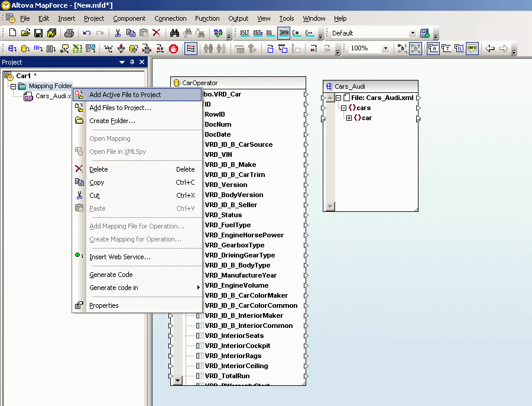Screen dimensions: 532x406
Task: Select C++ as the output language
Action: click(x=309, y=33)
